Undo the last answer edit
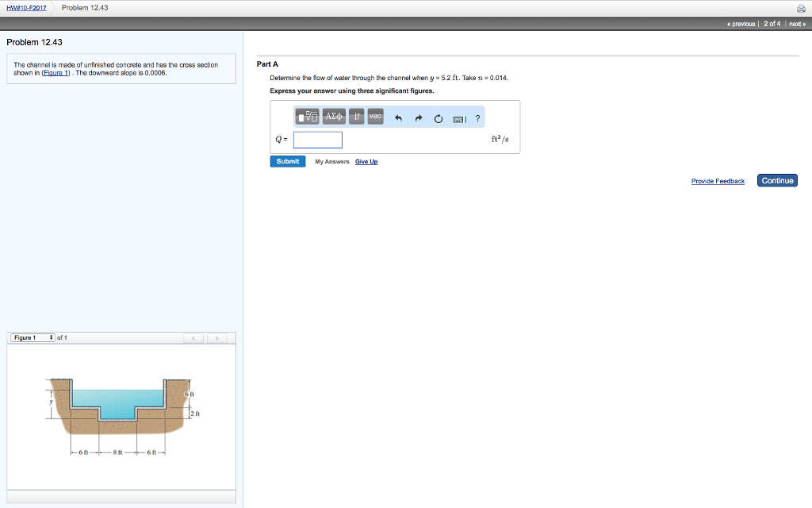 point(398,119)
